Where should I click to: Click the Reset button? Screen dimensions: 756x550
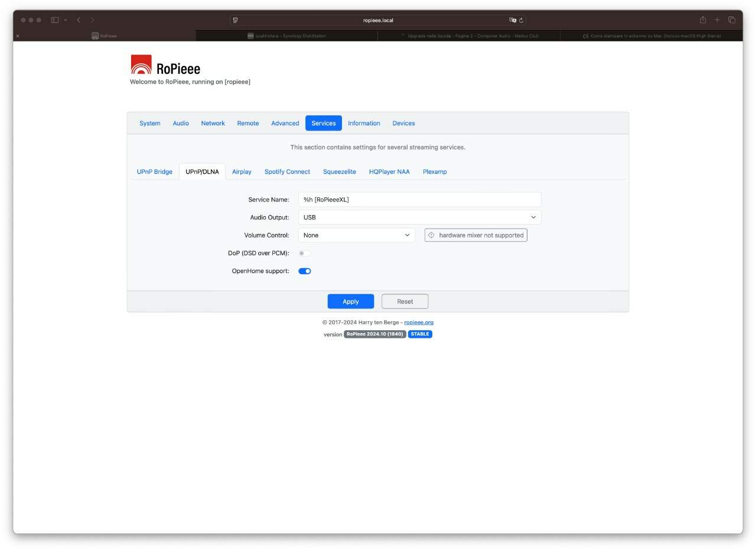(405, 301)
